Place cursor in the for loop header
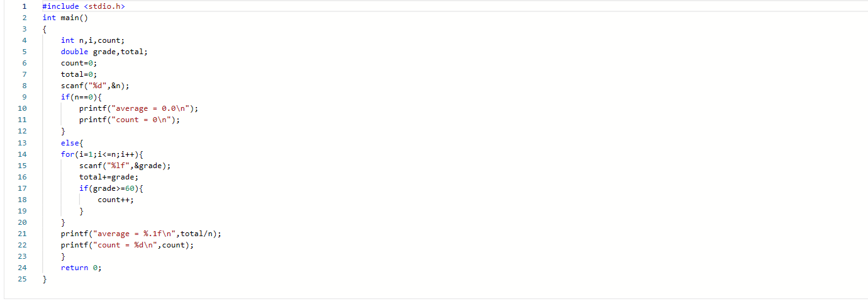This screenshot has height=301, width=868. point(102,154)
